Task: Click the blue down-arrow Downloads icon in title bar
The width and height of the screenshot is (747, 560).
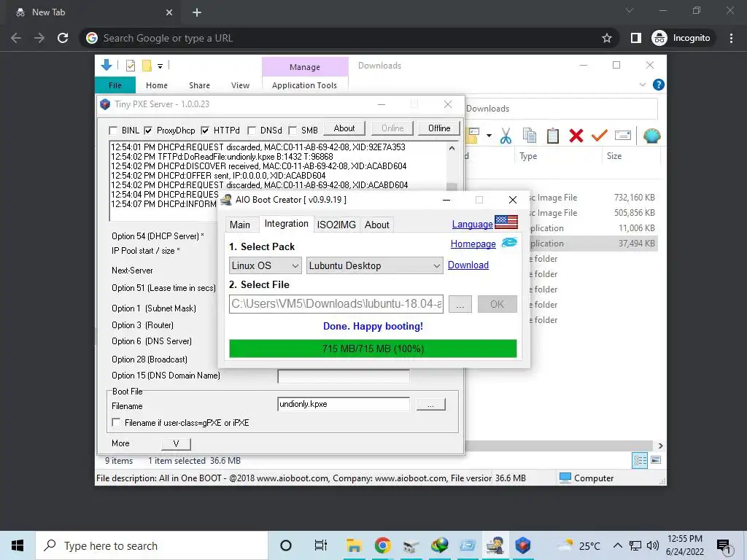Action: [107, 65]
